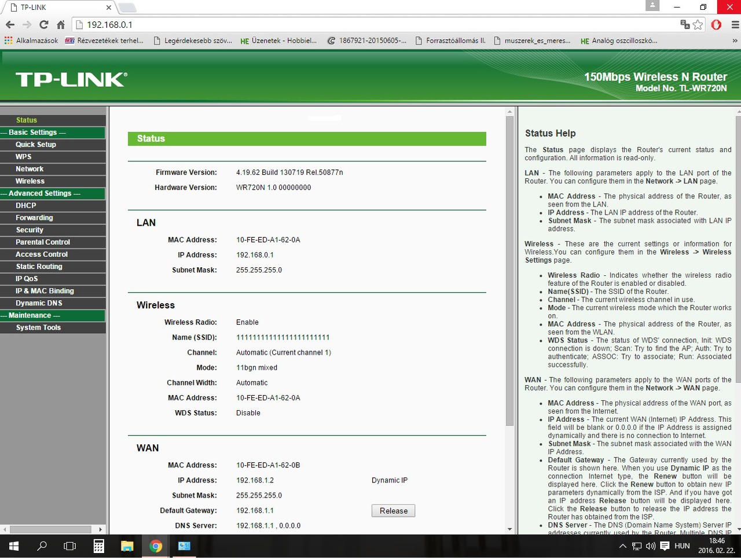This screenshot has height=560, width=741.
Task: Reload the router status page
Action: (x=44, y=24)
